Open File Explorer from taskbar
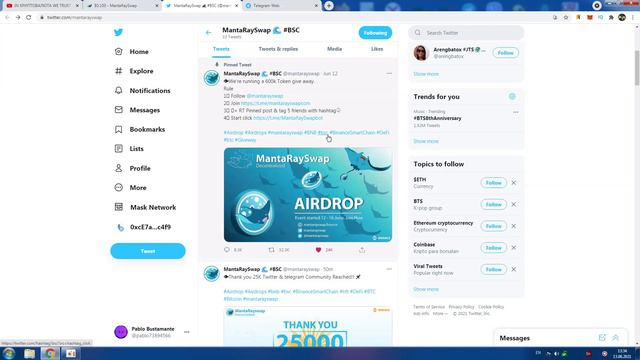This screenshot has width=640, height=360. click(x=29, y=353)
